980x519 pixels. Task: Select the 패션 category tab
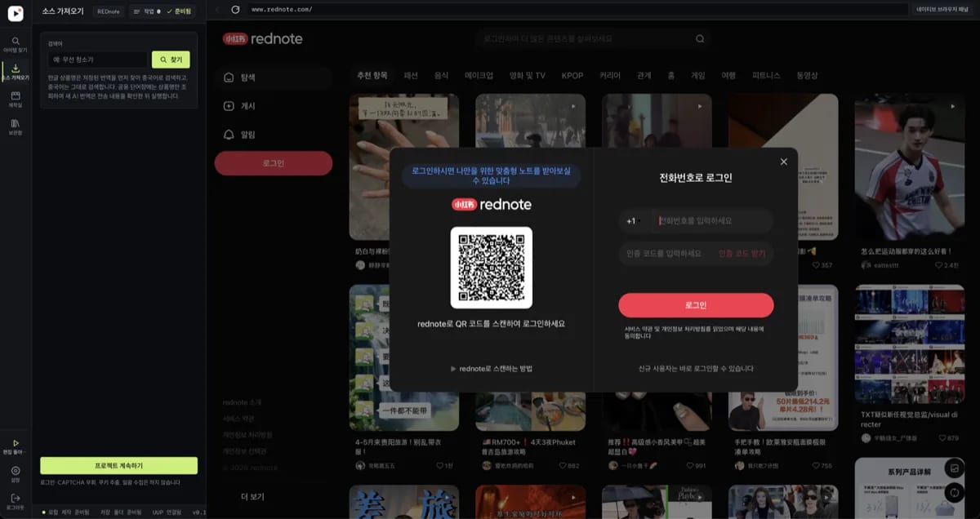411,75
